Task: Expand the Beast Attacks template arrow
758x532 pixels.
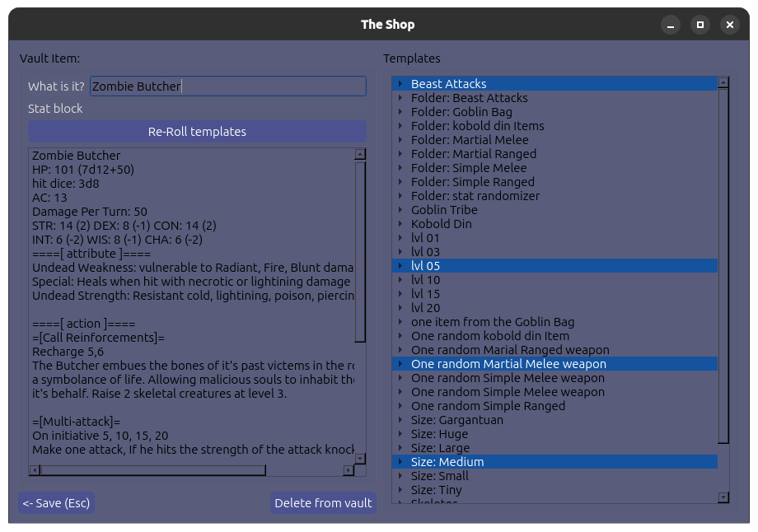Action: [x=400, y=84]
